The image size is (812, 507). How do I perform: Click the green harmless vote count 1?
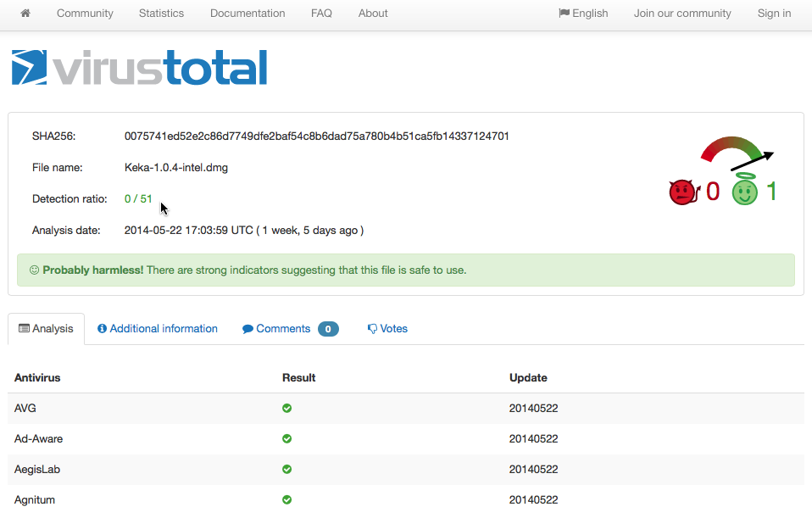pyautogui.click(x=771, y=192)
